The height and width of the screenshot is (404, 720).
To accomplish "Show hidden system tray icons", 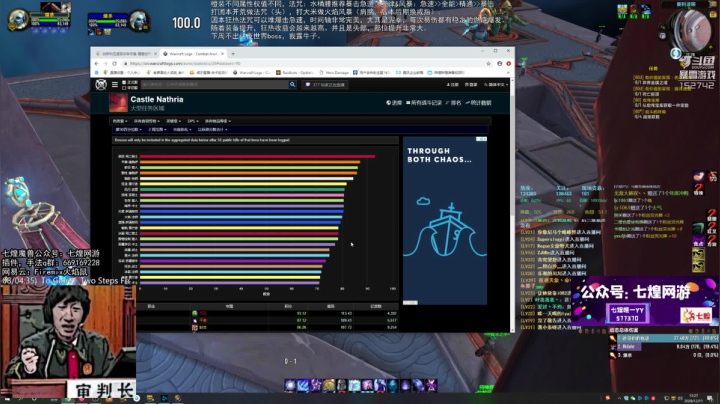I will pyautogui.click(x=619, y=398).
